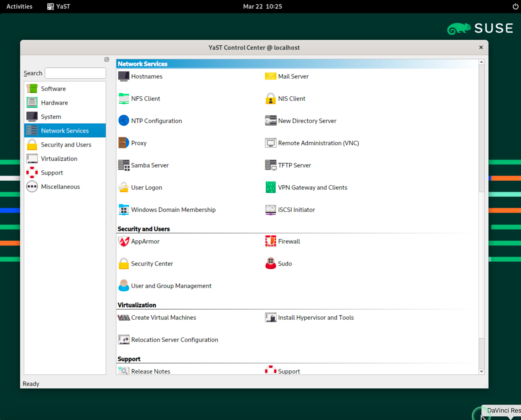The image size is (521, 420).
Task: Select Miscellaneous category in sidebar
Action: [65, 187]
